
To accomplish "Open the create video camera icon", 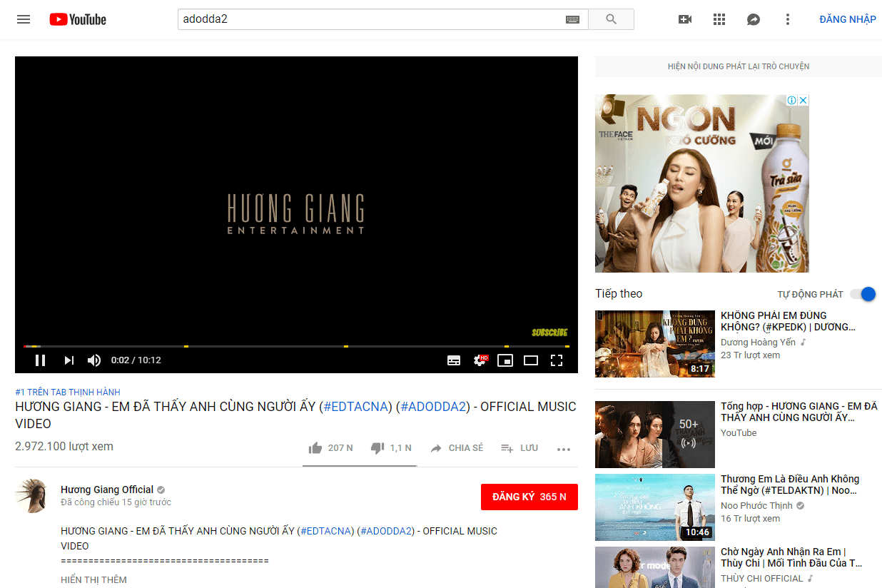I will [x=685, y=19].
